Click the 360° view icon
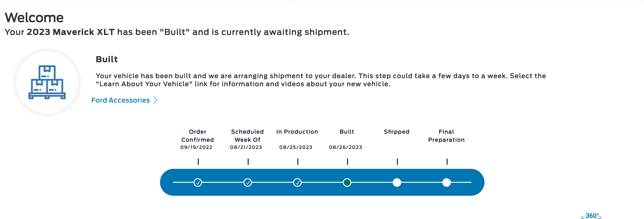Screen dimensions: 644x219 [591, 216]
